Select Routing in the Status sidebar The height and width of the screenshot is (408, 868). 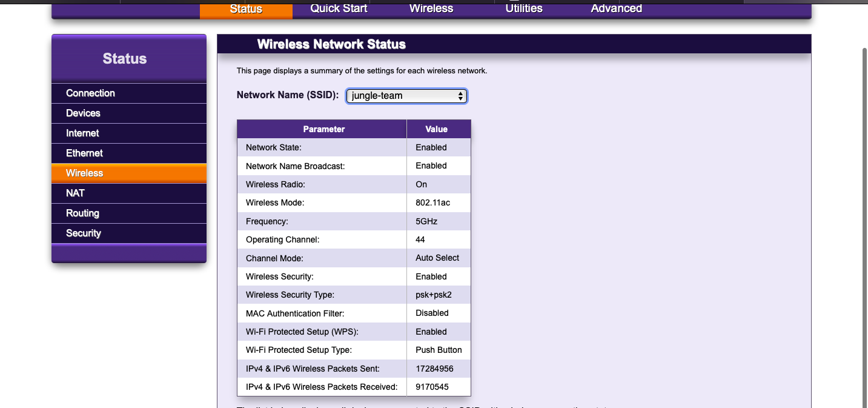(x=82, y=213)
